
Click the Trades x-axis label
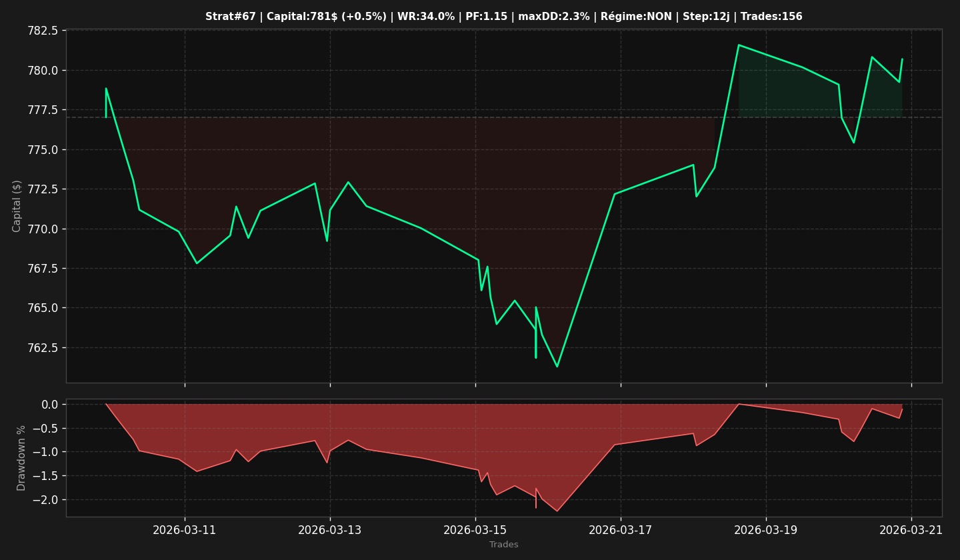pos(503,545)
